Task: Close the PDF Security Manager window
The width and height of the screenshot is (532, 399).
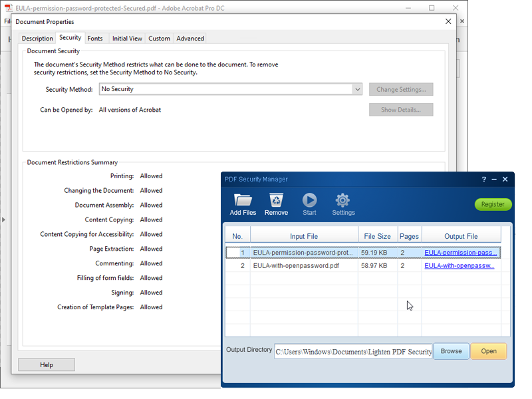Action: (505, 179)
